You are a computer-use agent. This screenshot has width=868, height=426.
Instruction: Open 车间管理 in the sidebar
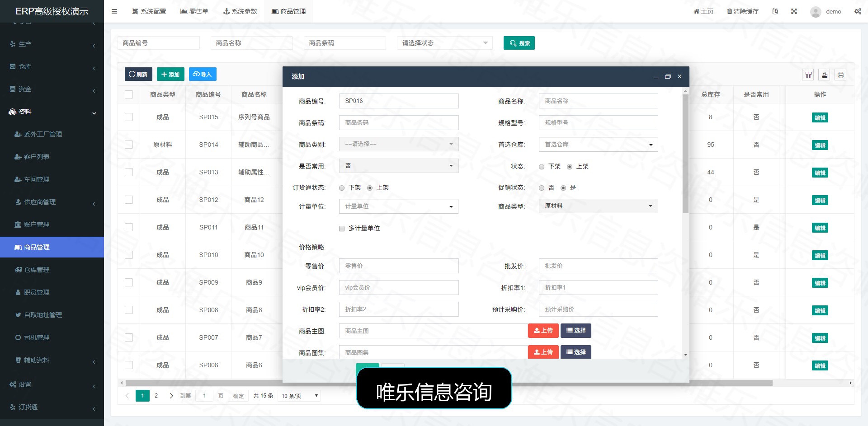click(x=37, y=179)
